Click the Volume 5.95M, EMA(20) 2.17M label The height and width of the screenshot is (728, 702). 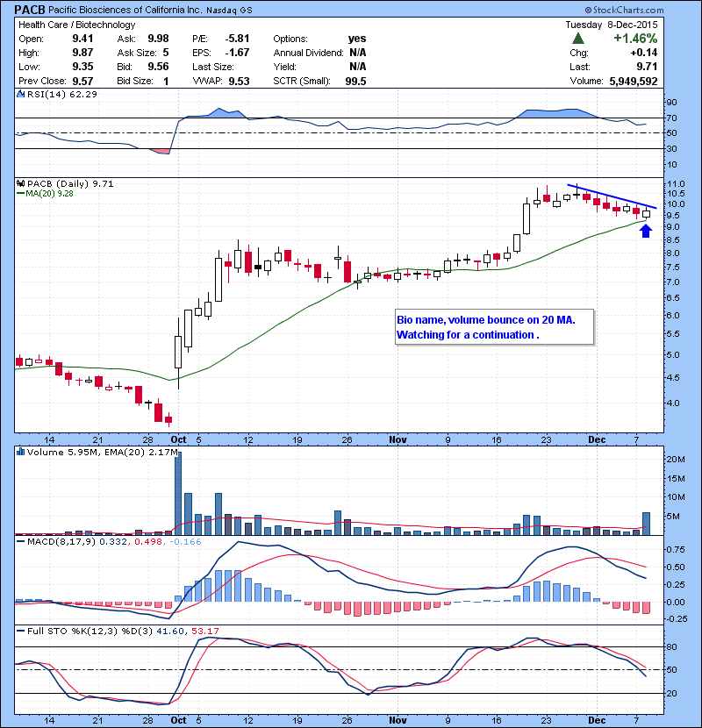coord(103,452)
